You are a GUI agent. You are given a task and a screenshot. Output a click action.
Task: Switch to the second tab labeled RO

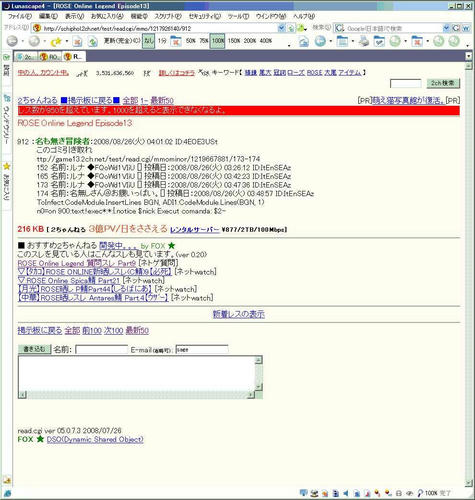click(50, 57)
